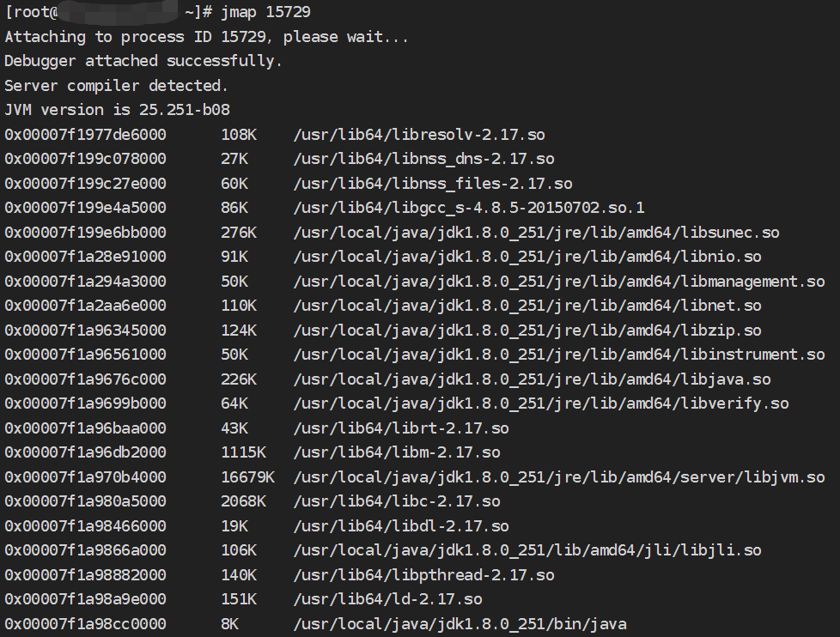Click the libgcc_s-4.8.5-20150702.so.1 path
The image size is (840, 637).
pyautogui.click(x=469, y=208)
